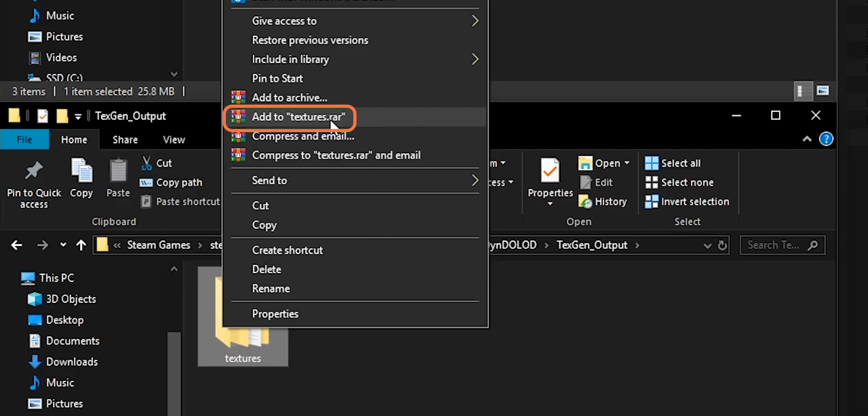Click Invert selection in the ribbon
This screenshot has width=868, height=416.
(687, 201)
